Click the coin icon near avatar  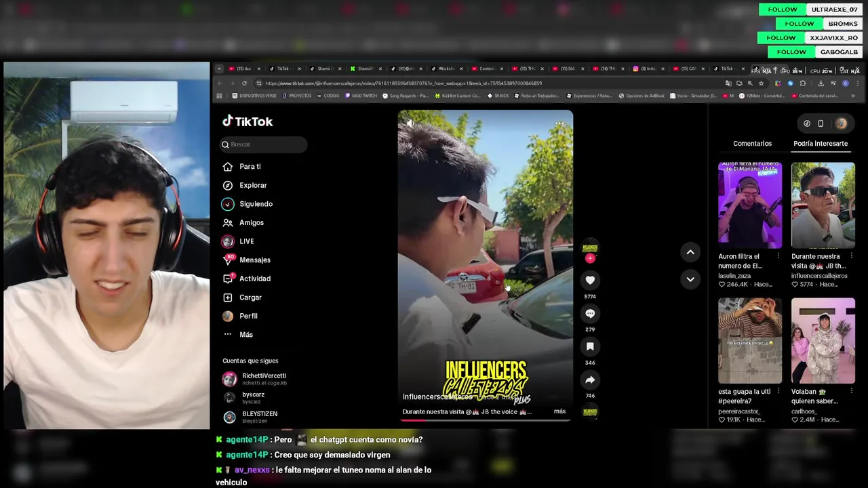[x=807, y=123]
